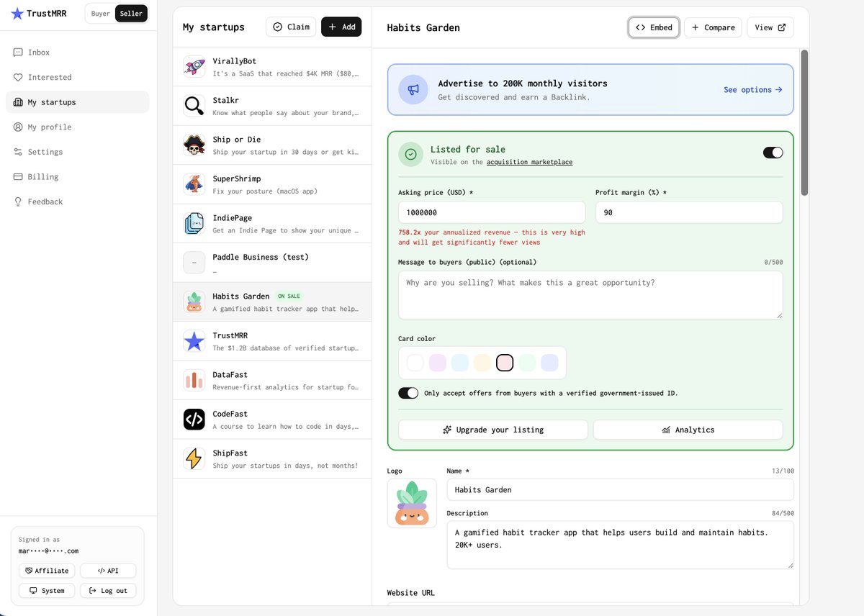Open Feedback in sidebar
The width and height of the screenshot is (864, 616).
tap(78, 201)
